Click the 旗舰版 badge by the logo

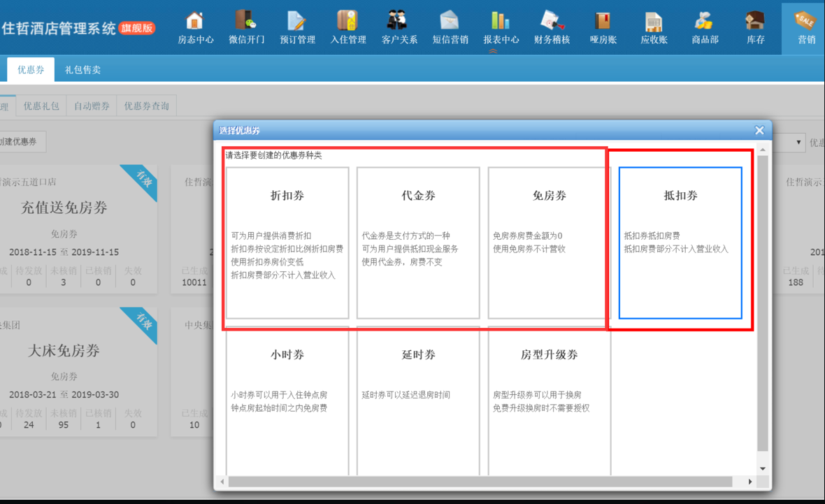click(x=137, y=28)
